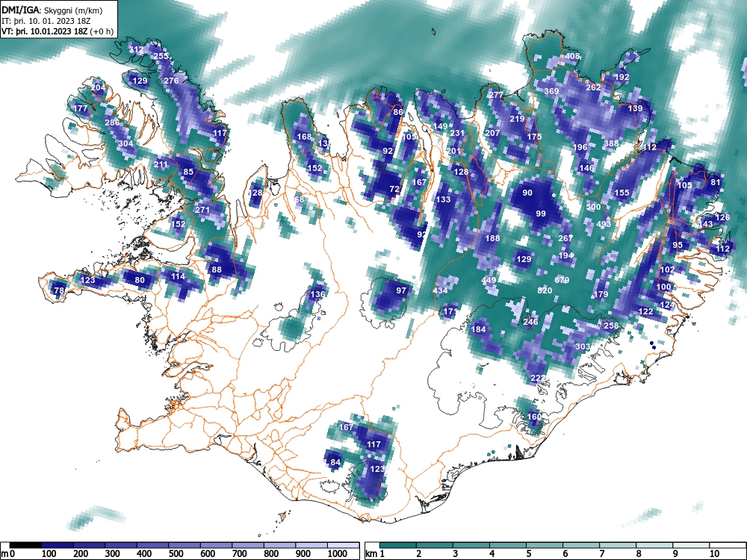Click visibility value 286 on the map
The width and height of the screenshot is (747, 560).
click(x=112, y=122)
